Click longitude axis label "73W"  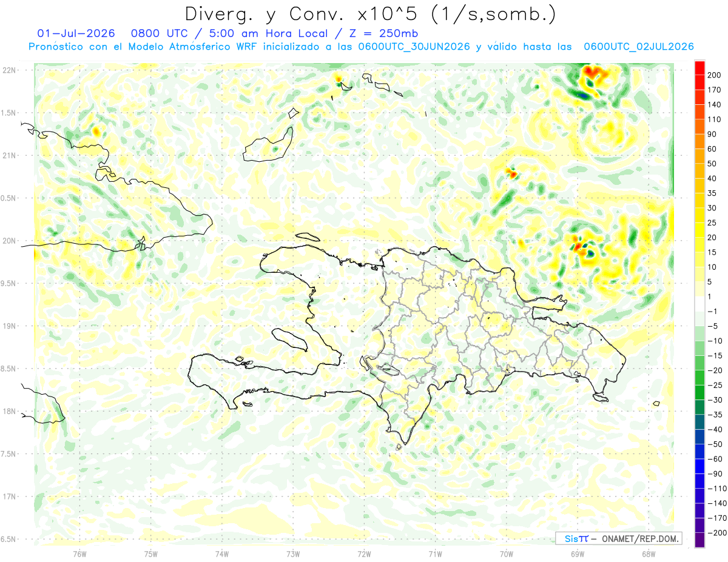[x=293, y=554]
